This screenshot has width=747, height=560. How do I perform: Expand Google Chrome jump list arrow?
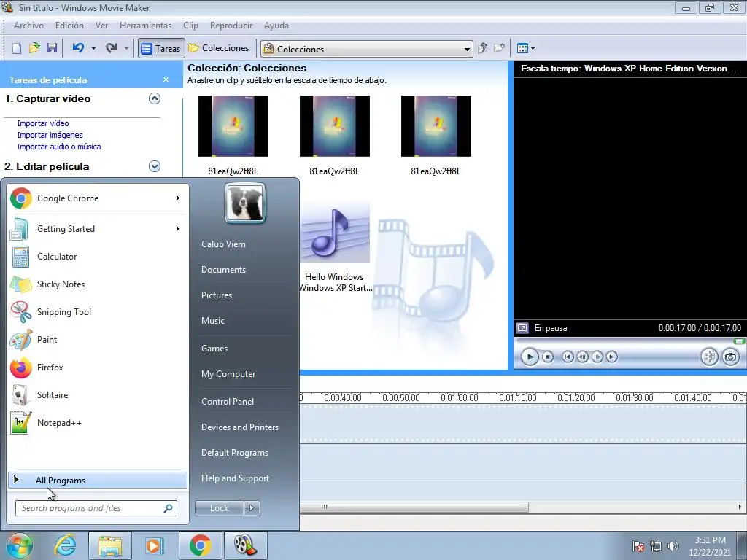pos(178,198)
